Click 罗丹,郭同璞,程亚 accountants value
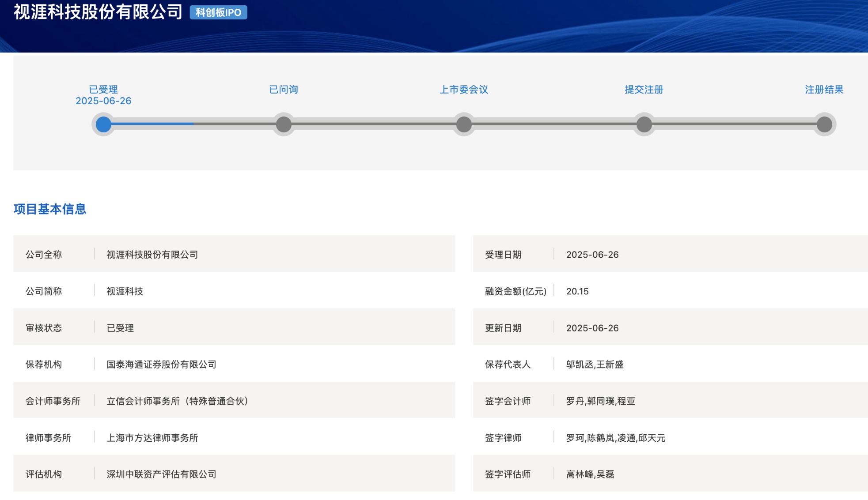868x500 pixels. 601,401
